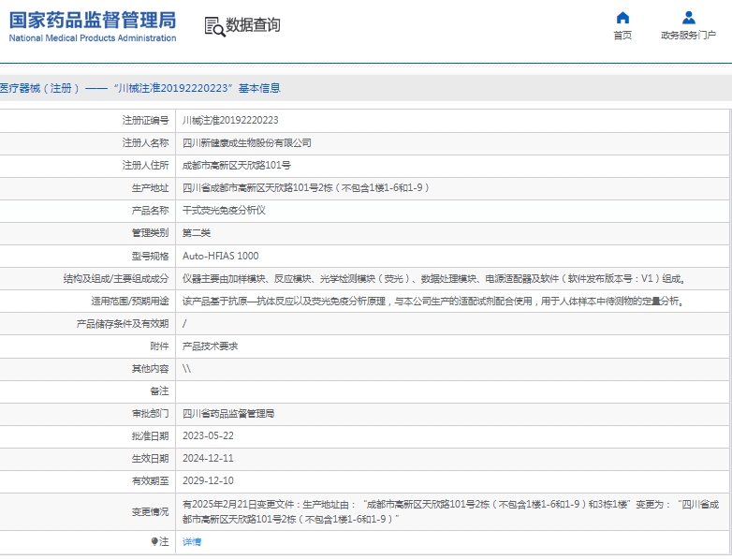
Task: Click the 数据查询 heading text
Action: click(x=253, y=24)
